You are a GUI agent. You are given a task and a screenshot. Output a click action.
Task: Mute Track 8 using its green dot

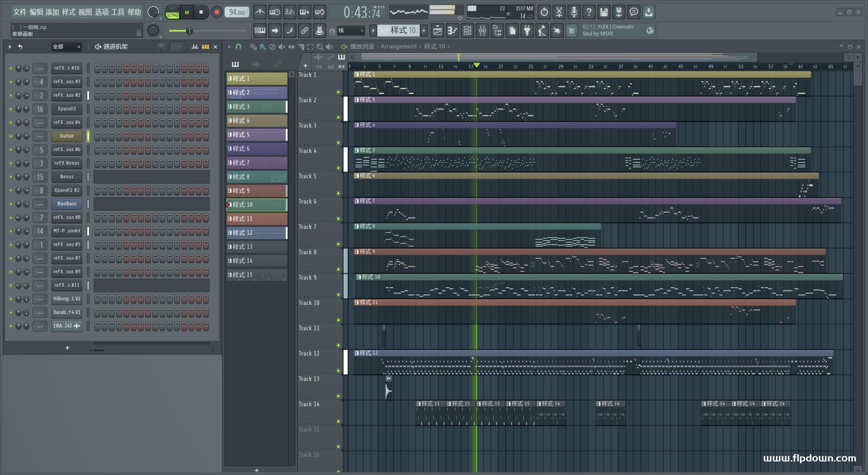point(338,270)
